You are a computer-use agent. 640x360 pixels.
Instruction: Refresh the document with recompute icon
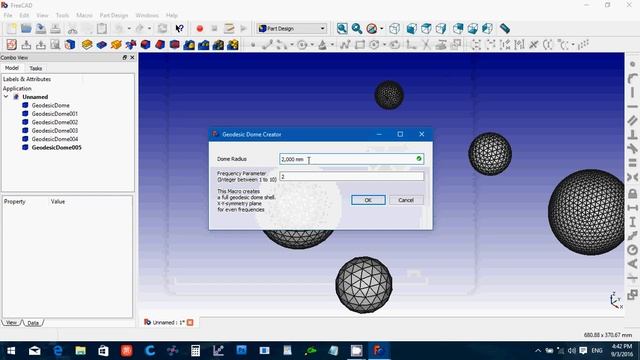click(162, 29)
